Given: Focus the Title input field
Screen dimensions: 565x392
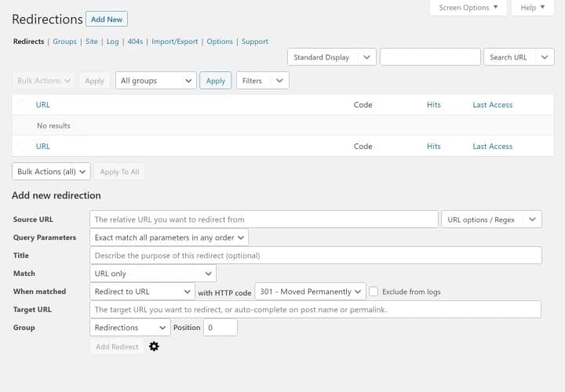Looking at the screenshot, I should pos(315,256).
